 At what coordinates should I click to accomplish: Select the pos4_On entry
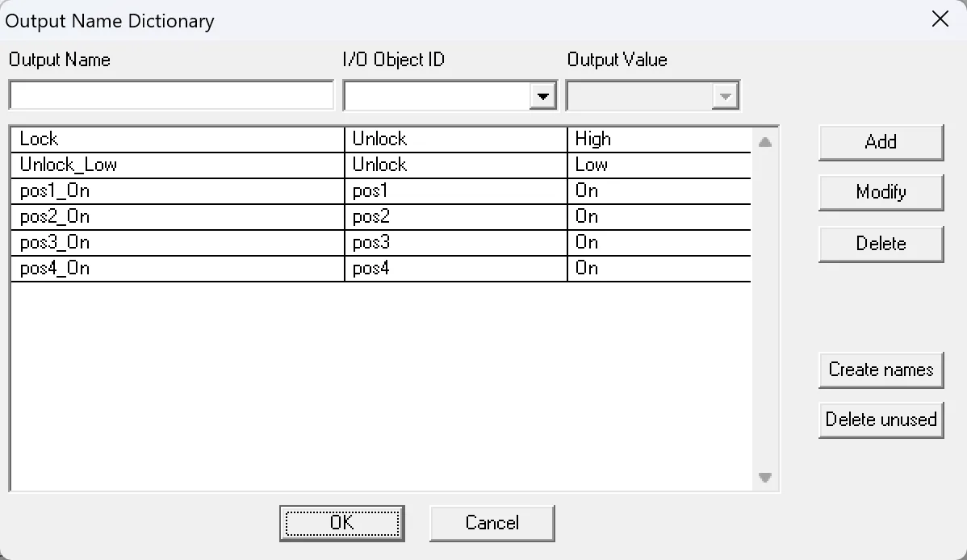click(161, 268)
